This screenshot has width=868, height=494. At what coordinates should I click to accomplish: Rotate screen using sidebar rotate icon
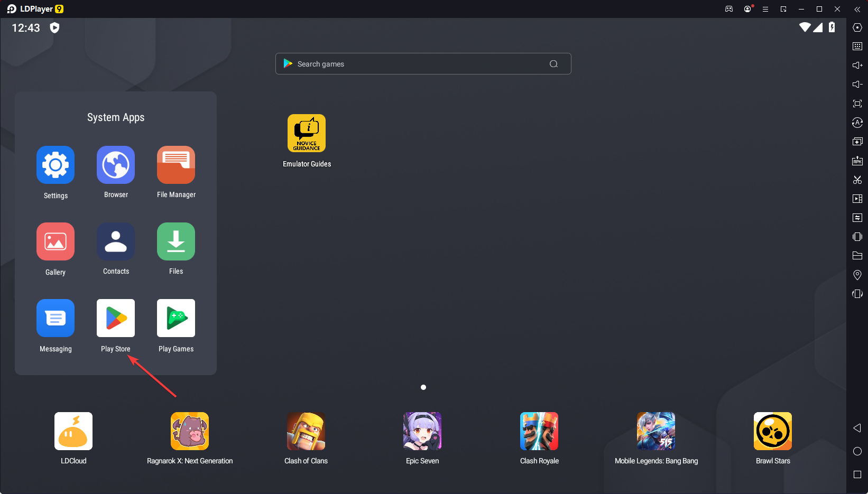857,294
